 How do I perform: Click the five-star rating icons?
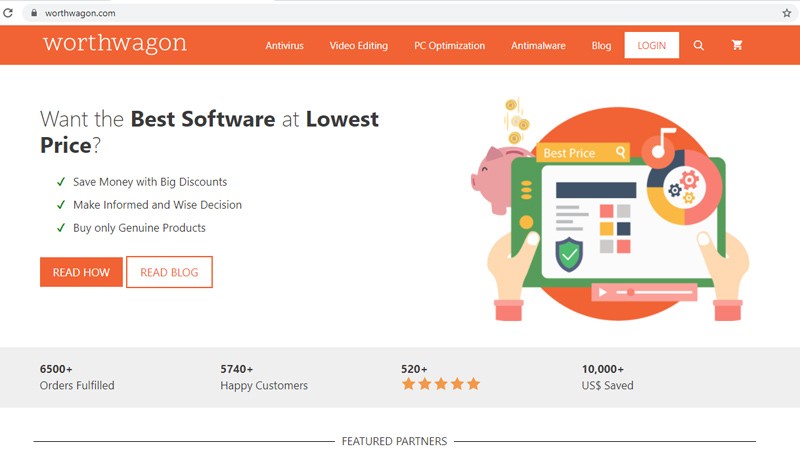coord(440,384)
